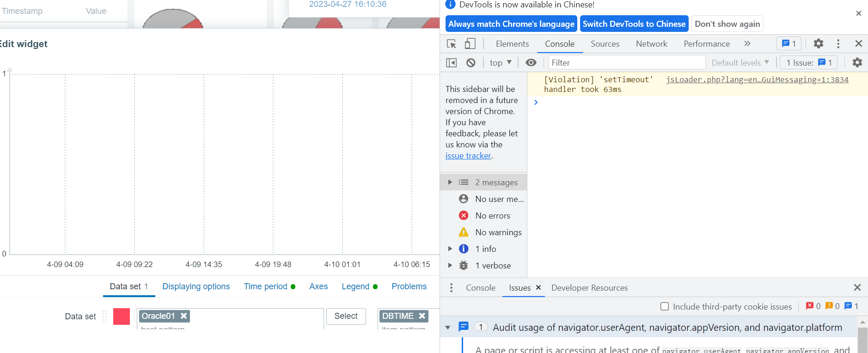Click the issues panel scrollbar up arrow
The image size is (868, 353).
coord(862,322)
